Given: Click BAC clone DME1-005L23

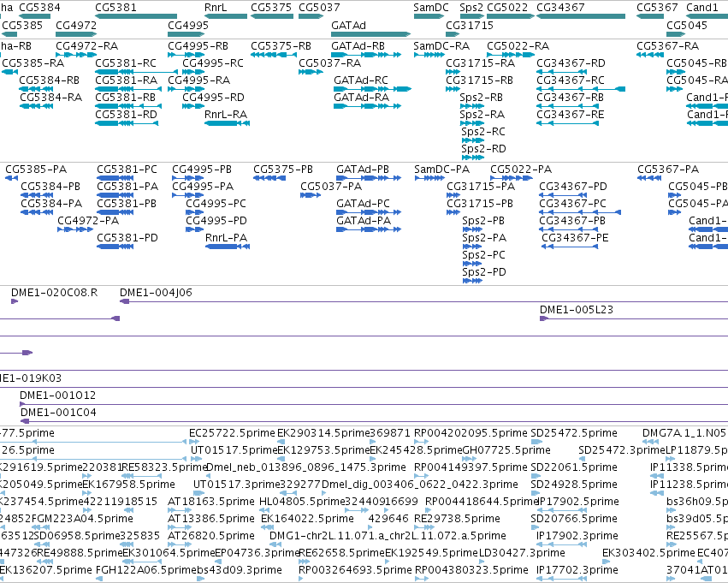Looking at the screenshot, I should coord(577,310).
